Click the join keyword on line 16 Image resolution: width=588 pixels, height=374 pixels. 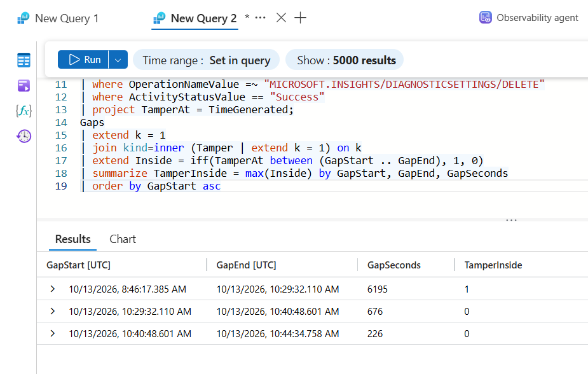click(x=104, y=148)
